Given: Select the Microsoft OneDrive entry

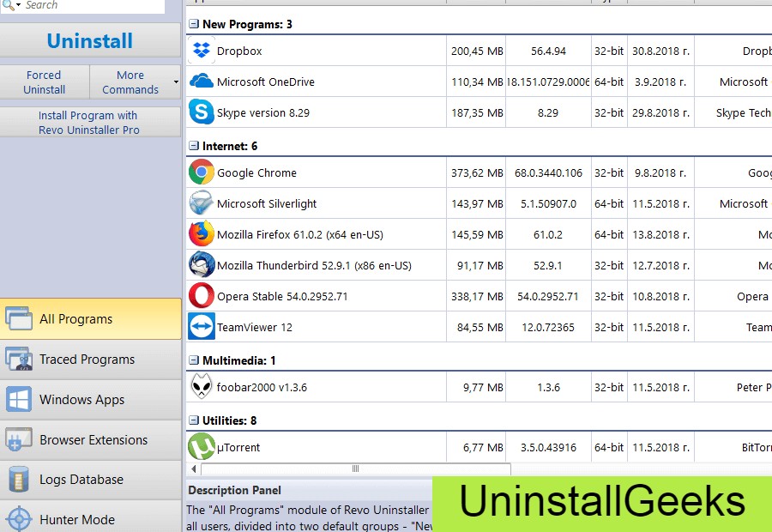Looking at the screenshot, I should 265,82.
